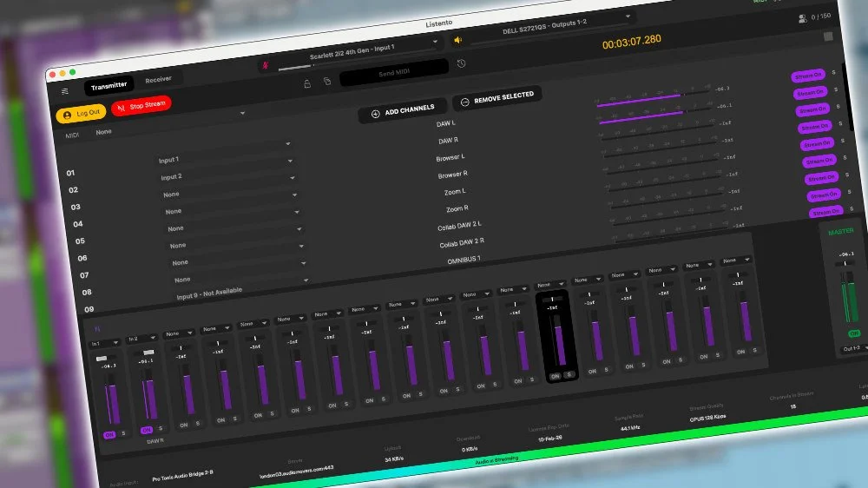Viewport: 868px width, 488px height.
Task: Click the REMOVE SELECTED button
Action: click(496, 98)
